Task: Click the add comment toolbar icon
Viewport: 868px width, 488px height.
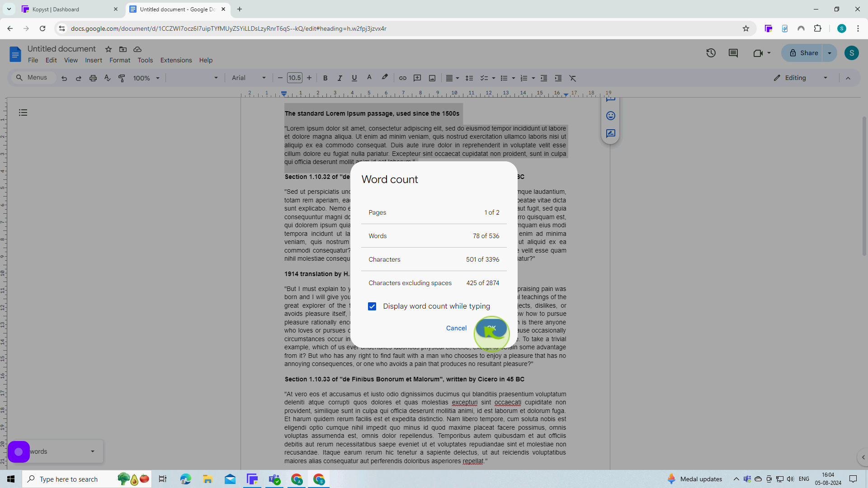Action: (x=417, y=78)
